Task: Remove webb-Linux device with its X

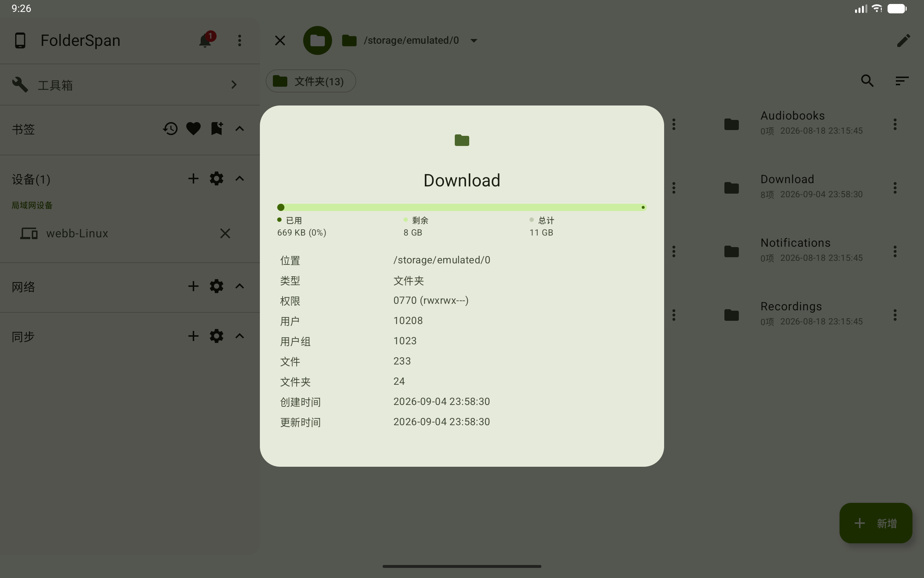Action: point(225,233)
